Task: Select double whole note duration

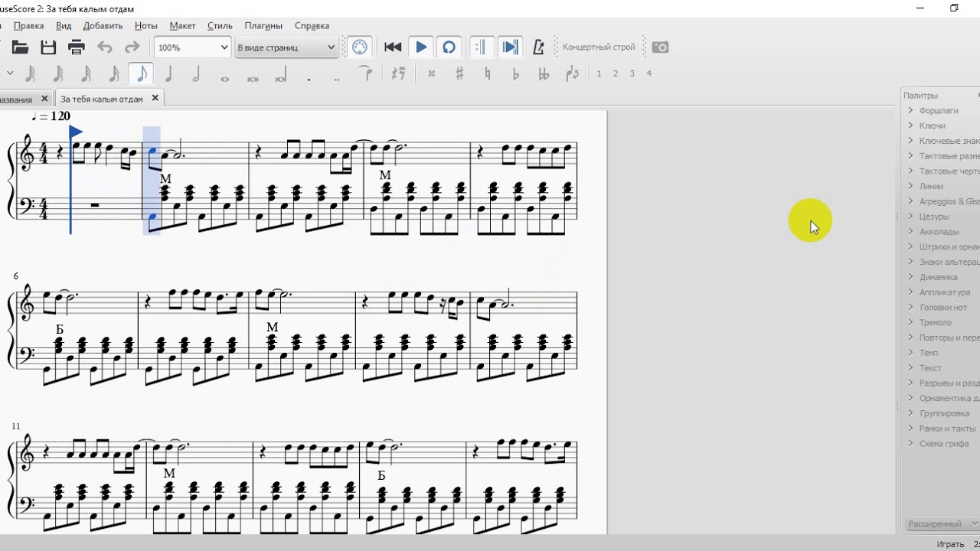Action: click(253, 77)
